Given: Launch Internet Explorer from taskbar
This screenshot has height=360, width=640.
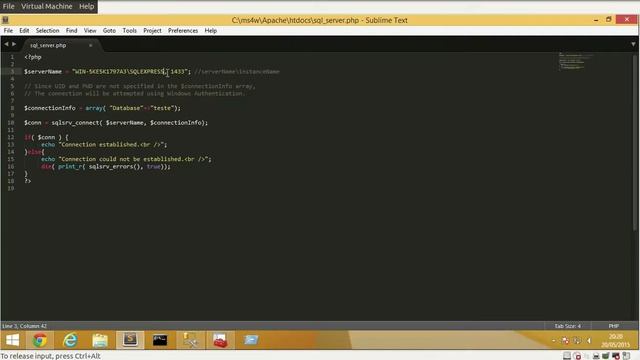Looking at the screenshot, I should (70, 340).
